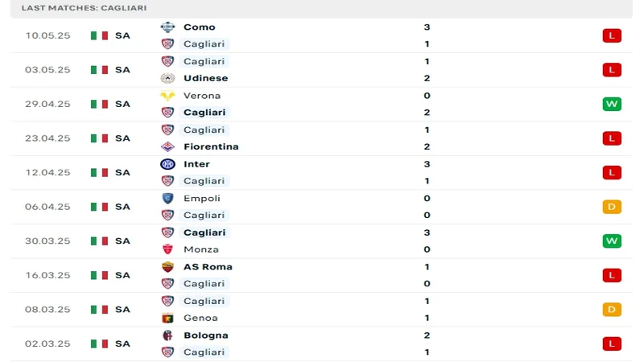Click the Empoli team crest
This screenshot has width=644, height=362.
(167, 198)
